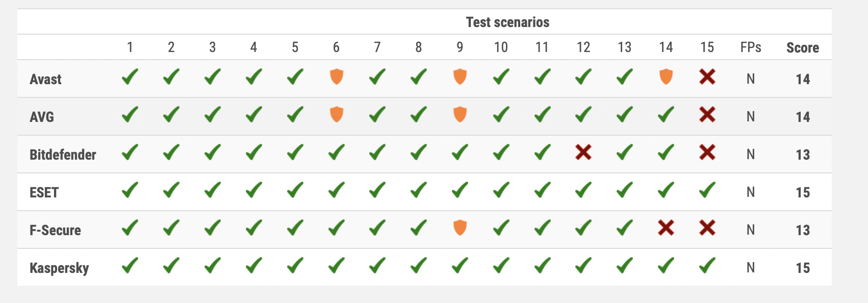This screenshot has width=868, height=303.
Task: Click Bitdefender's red X in scenario 12
Action: coord(583,153)
